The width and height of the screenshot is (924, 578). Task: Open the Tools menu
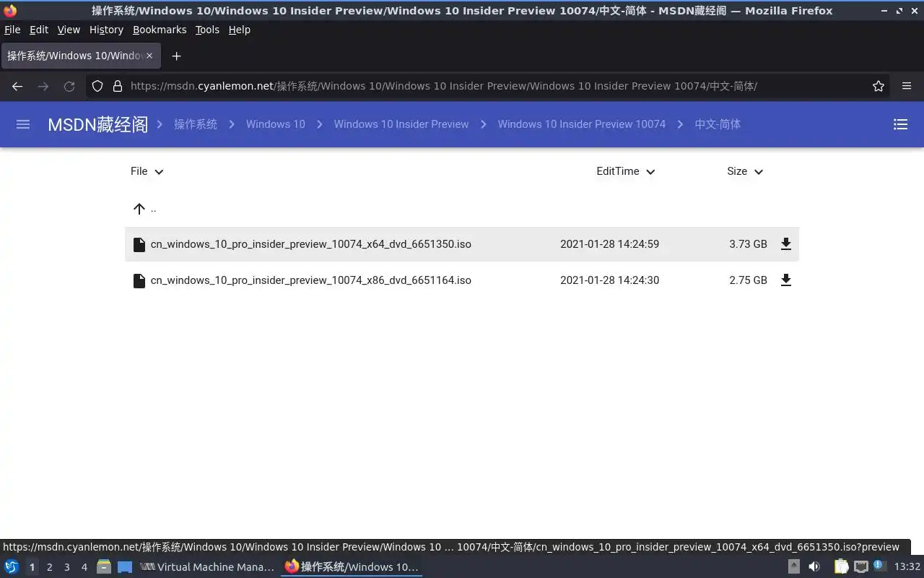click(x=207, y=30)
